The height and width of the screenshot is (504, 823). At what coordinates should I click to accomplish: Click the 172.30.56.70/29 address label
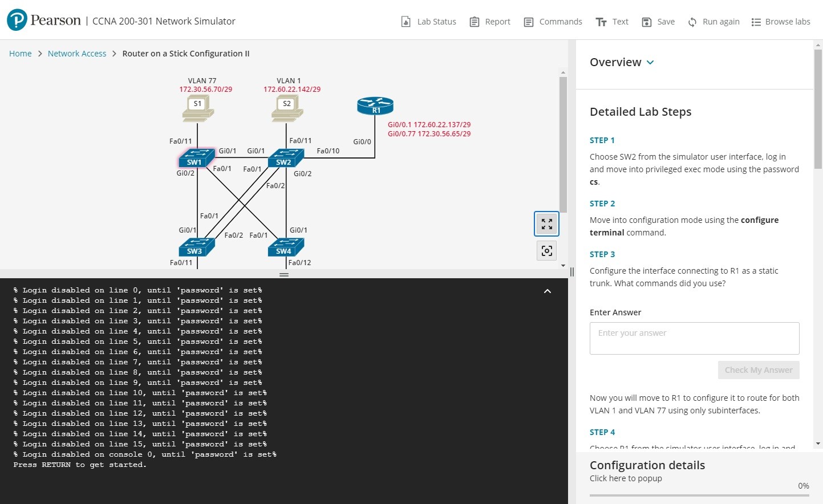(205, 90)
